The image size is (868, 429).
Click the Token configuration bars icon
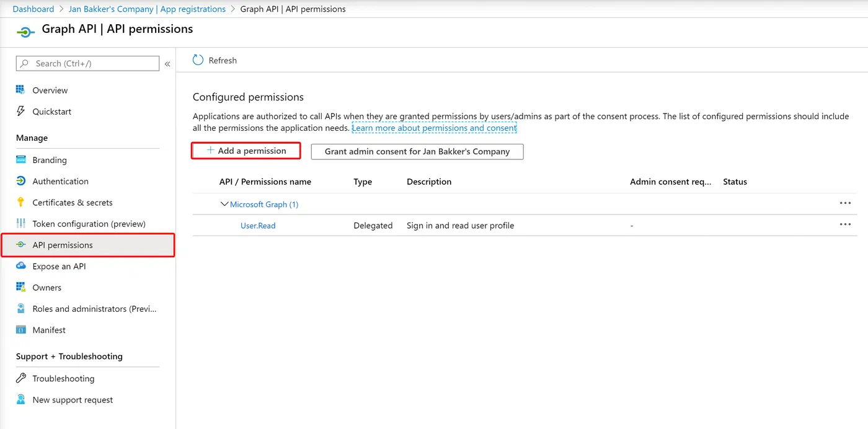(x=20, y=224)
